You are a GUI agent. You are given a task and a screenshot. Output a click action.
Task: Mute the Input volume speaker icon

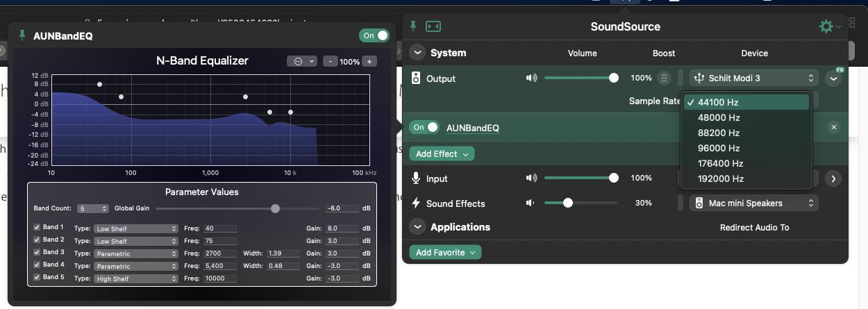click(532, 178)
